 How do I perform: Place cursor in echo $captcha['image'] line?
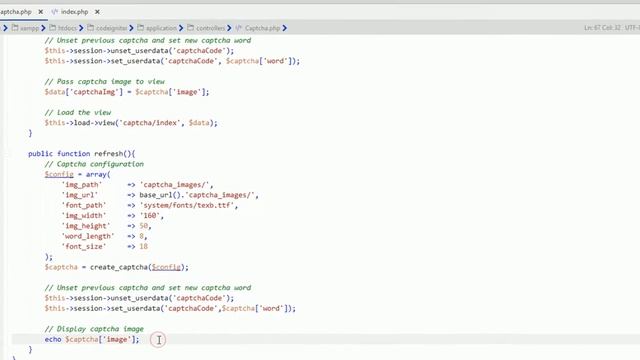pos(92,339)
